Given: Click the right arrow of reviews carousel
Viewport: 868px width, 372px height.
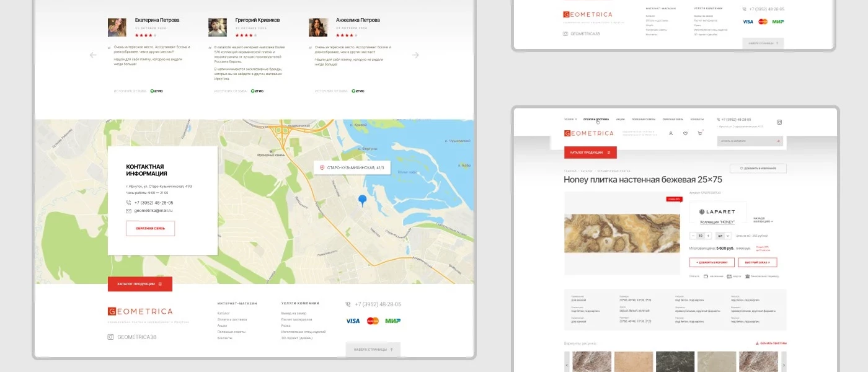Looking at the screenshot, I should point(415,55).
